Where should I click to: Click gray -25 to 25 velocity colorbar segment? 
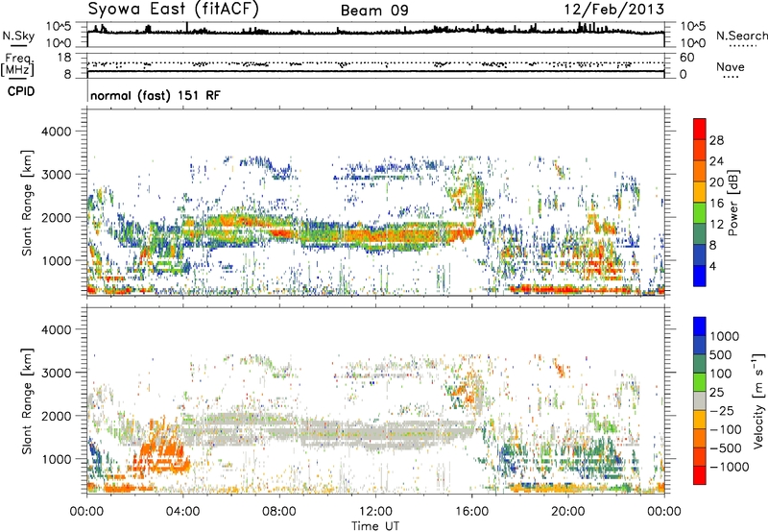pos(700,400)
